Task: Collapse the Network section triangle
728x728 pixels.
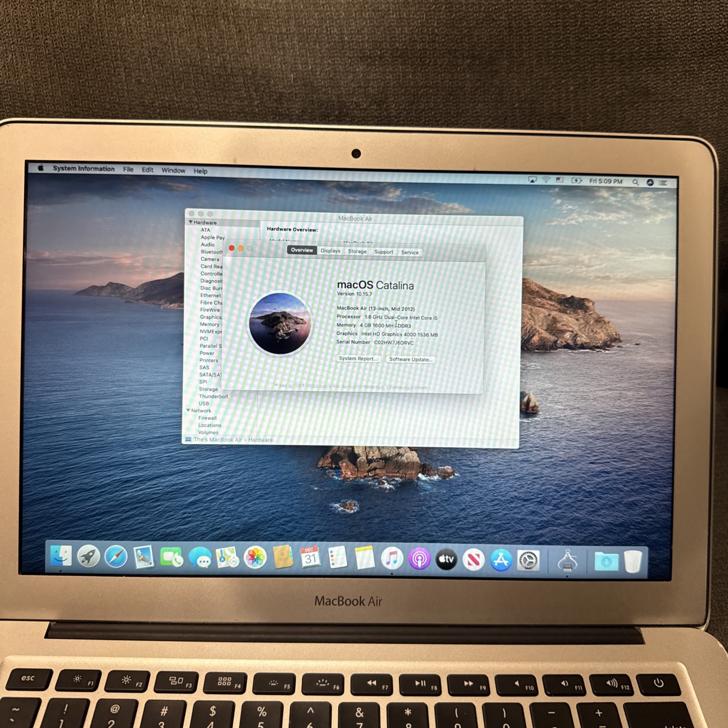Action: [x=188, y=410]
